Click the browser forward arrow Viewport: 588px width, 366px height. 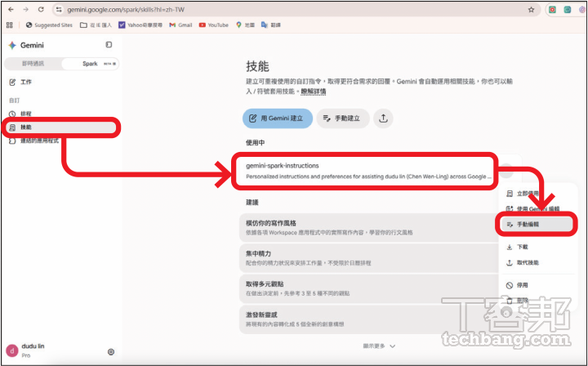click(x=25, y=10)
